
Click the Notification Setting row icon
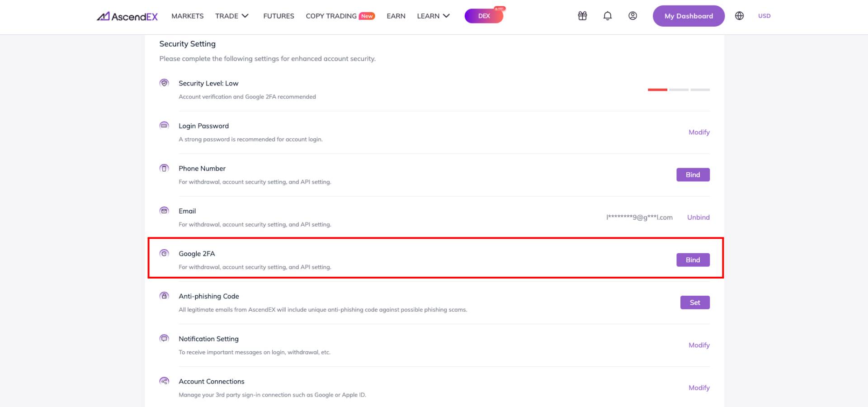[x=164, y=338]
